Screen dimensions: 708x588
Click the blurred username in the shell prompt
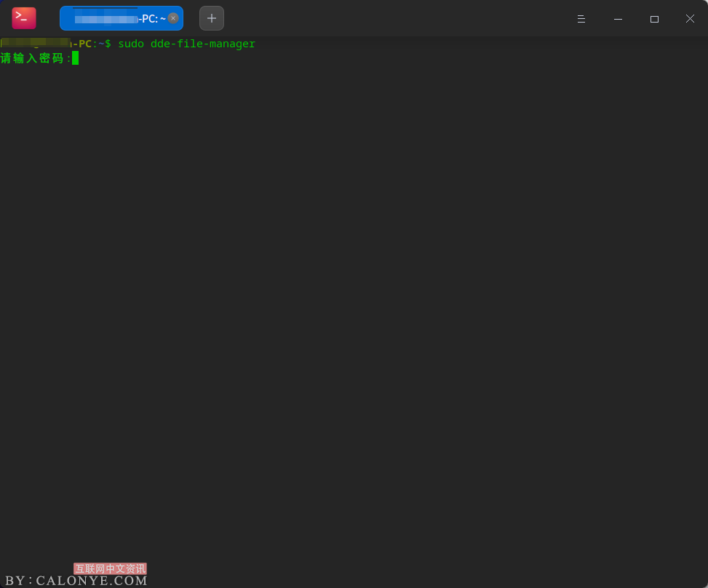click(x=36, y=44)
